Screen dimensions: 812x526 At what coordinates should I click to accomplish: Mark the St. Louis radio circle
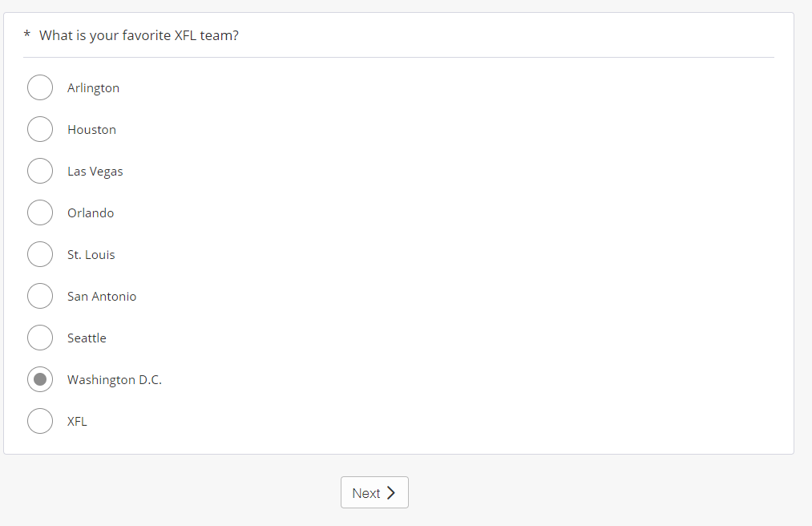40,254
